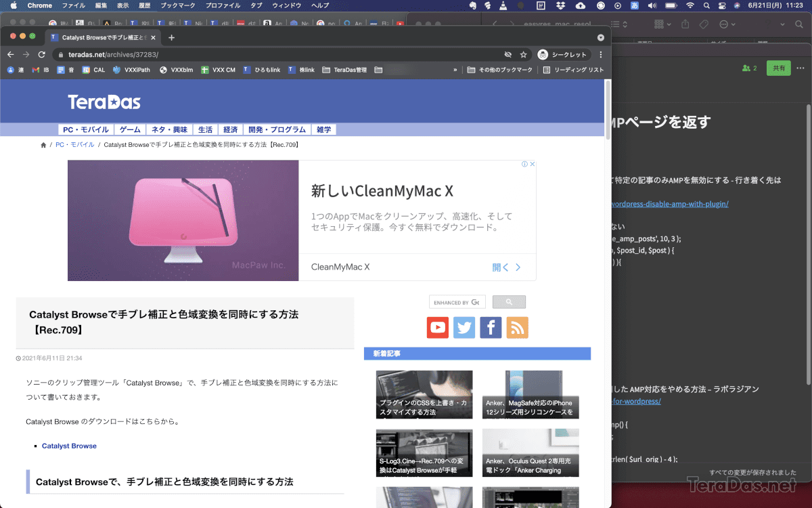The image size is (812, 508).
Task: Reload the TeraDas page
Action: click(42, 54)
